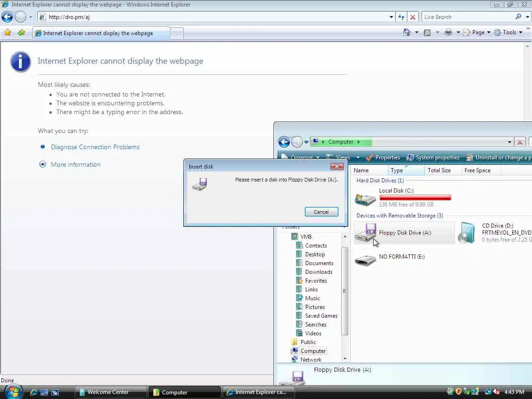Open the Print options dropdown arrow
The height and width of the screenshot is (399, 532).
[458, 33]
